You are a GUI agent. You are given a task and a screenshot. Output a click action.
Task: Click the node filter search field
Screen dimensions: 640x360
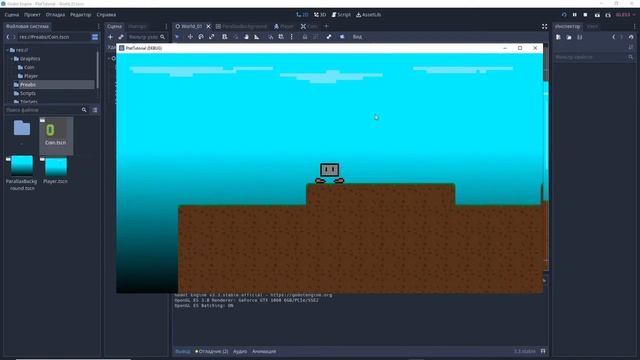tap(147, 37)
